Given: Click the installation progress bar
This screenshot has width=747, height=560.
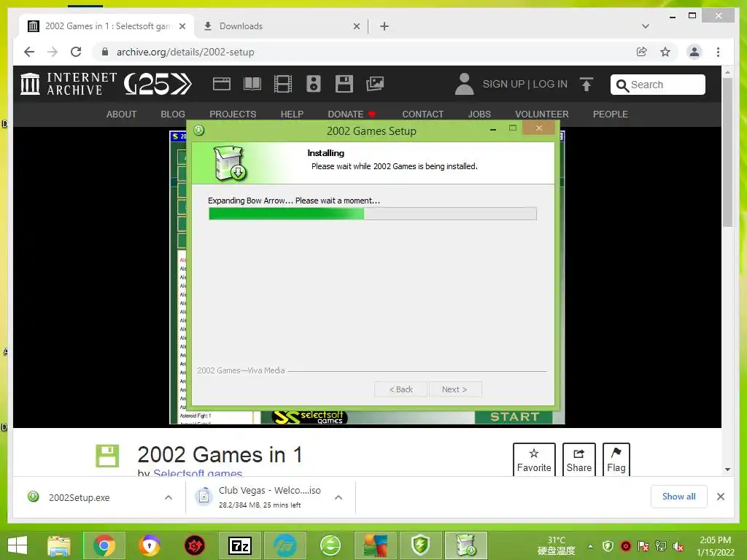Looking at the screenshot, I should (373, 214).
